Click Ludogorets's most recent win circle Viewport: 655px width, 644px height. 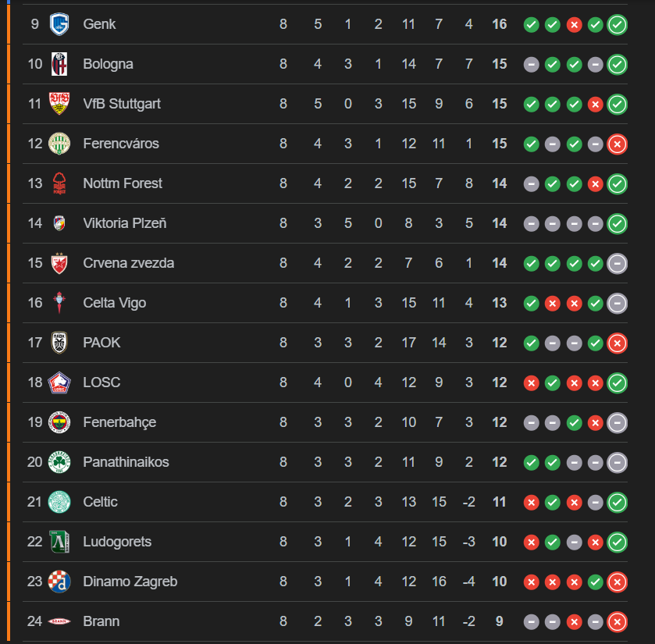tap(617, 542)
